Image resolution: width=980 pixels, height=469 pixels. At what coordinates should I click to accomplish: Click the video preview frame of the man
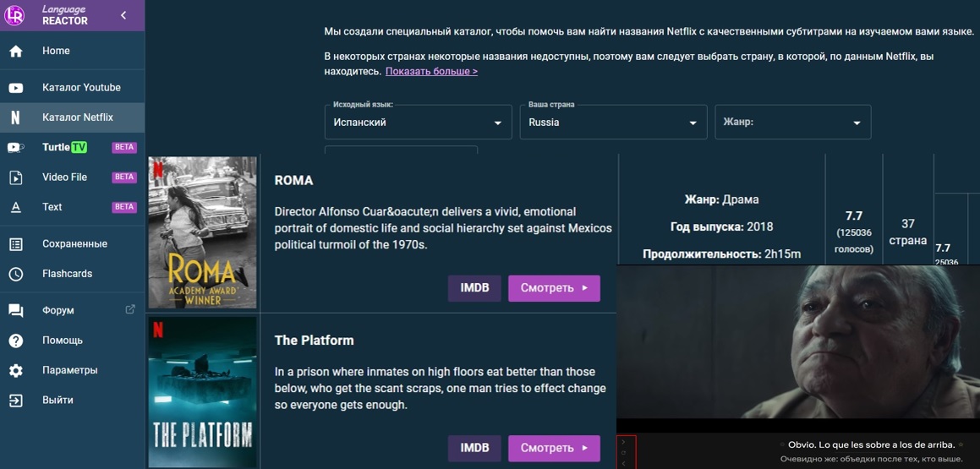pos(798,341)
